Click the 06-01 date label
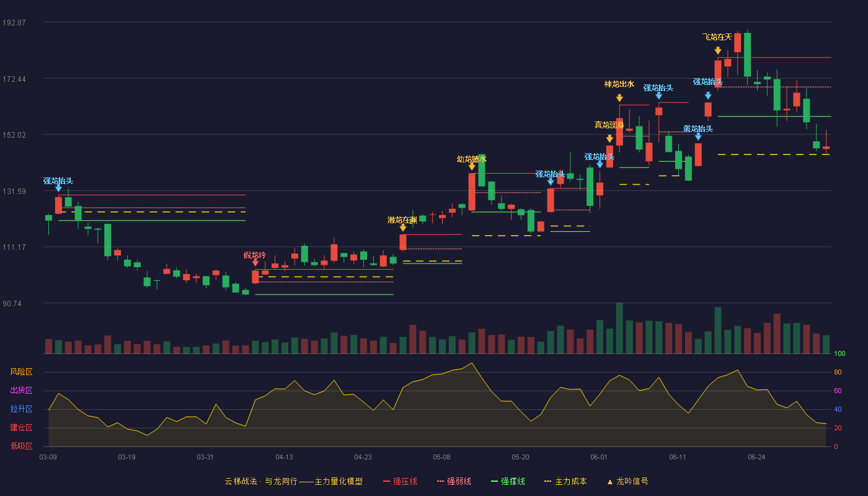The height and width of the screenshot is (496, 868). 599,457
